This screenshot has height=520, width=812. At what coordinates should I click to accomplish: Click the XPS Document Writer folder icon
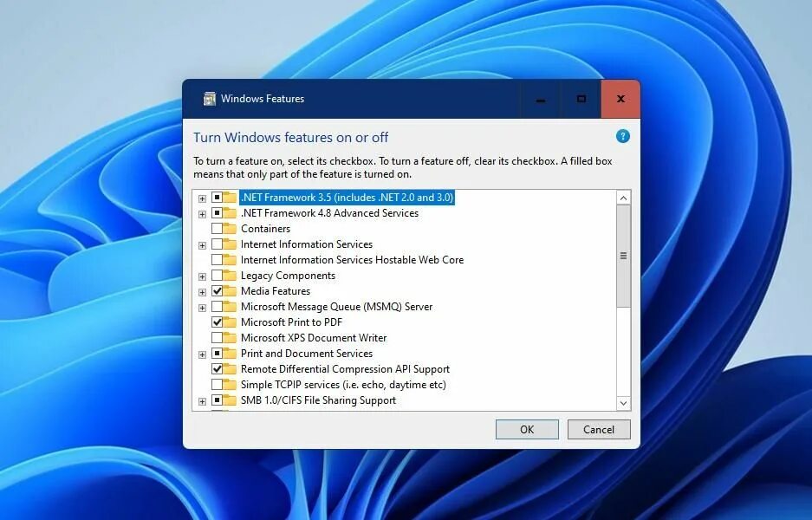[230, 338]
